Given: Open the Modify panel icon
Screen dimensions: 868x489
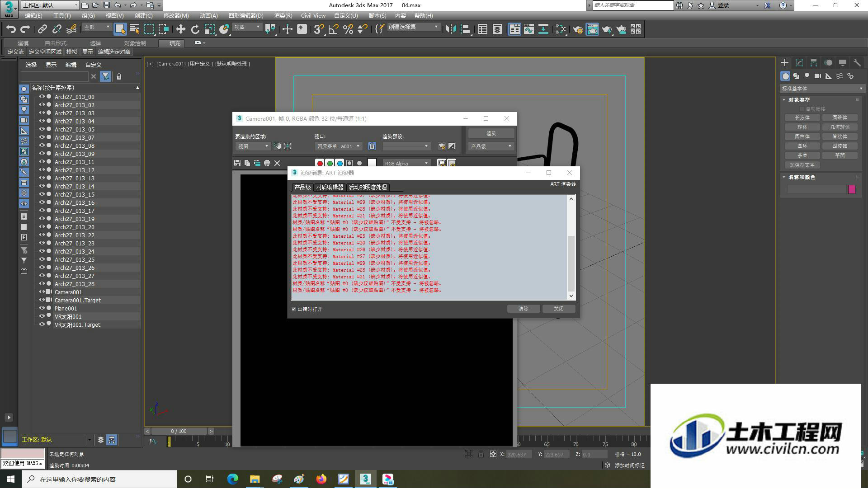Looking at the screenshot, I should click(x=799, y=63).
